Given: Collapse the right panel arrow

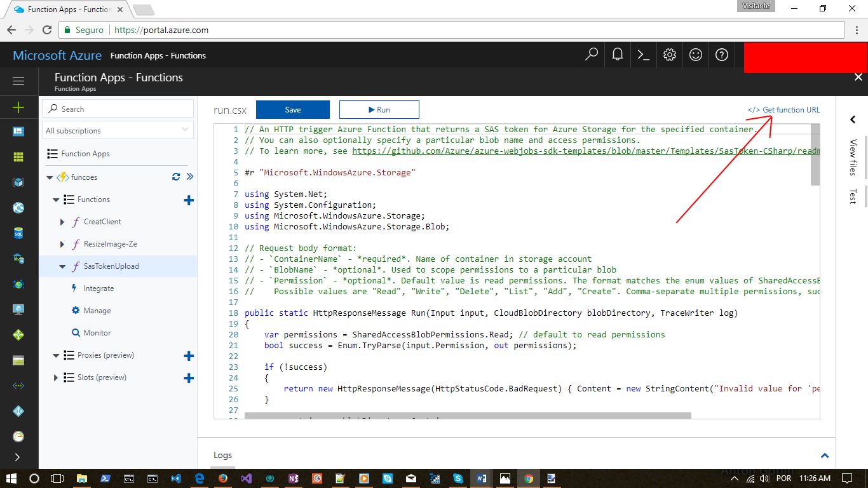Looking at the screenshot, I should click(852, 119).
